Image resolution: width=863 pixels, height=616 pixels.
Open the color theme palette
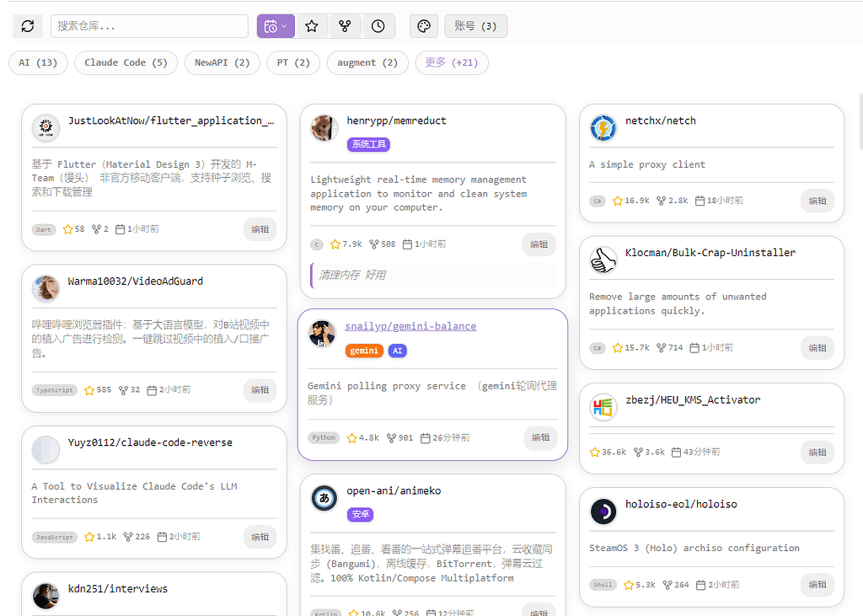[424, 26]
